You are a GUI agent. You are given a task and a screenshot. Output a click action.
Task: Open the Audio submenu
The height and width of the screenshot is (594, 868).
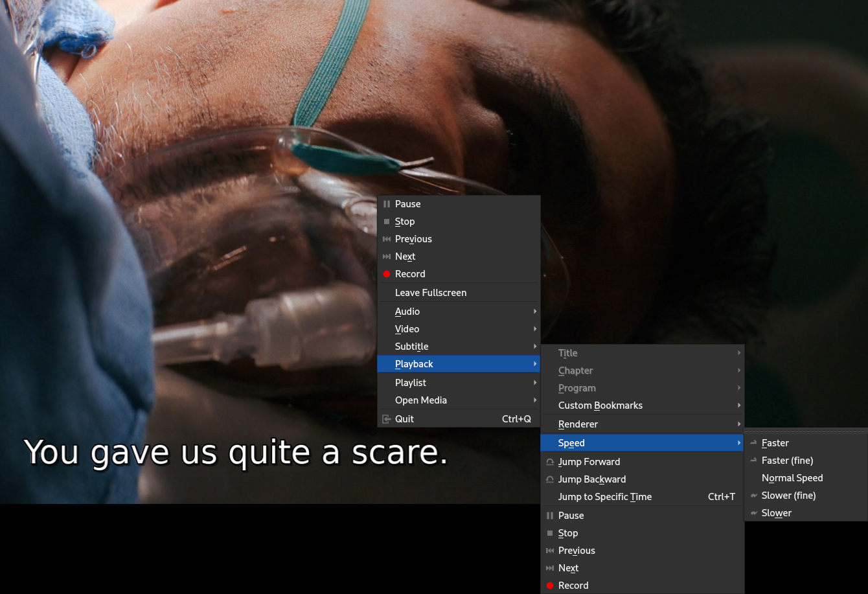(459, 312)
